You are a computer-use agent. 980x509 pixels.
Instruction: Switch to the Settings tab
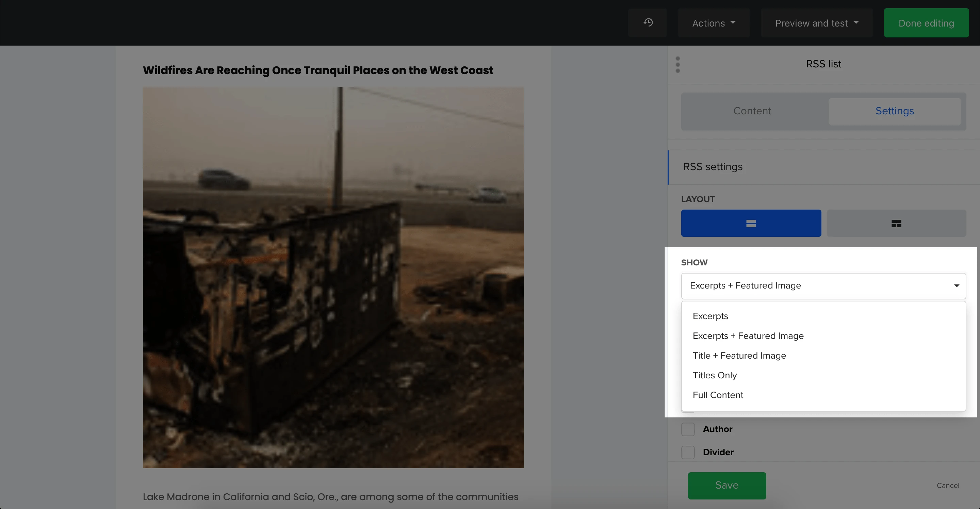point(894,111)
